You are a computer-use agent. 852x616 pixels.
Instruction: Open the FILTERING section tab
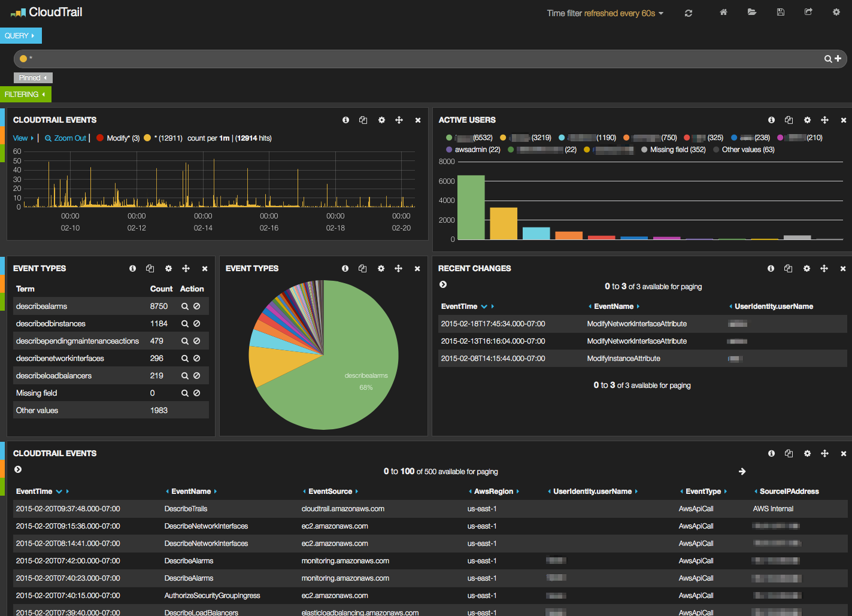point(25,95)
